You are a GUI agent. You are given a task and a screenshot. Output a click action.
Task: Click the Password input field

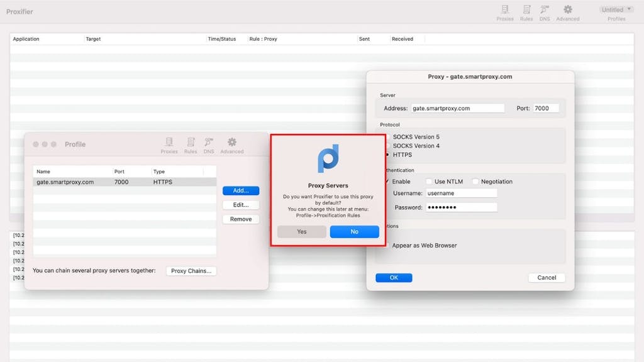coord(461,207)
